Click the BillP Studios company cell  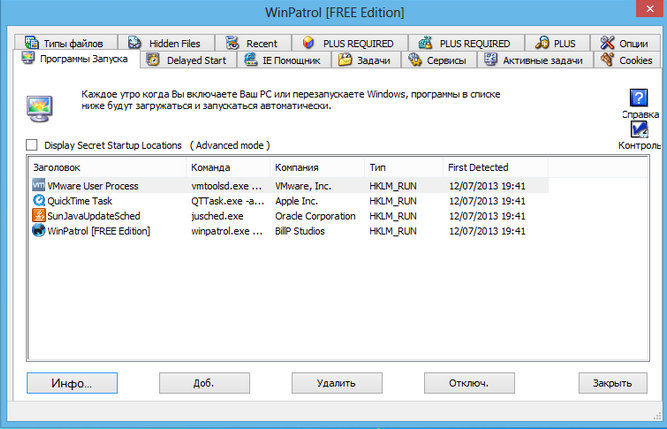point(299,231)
